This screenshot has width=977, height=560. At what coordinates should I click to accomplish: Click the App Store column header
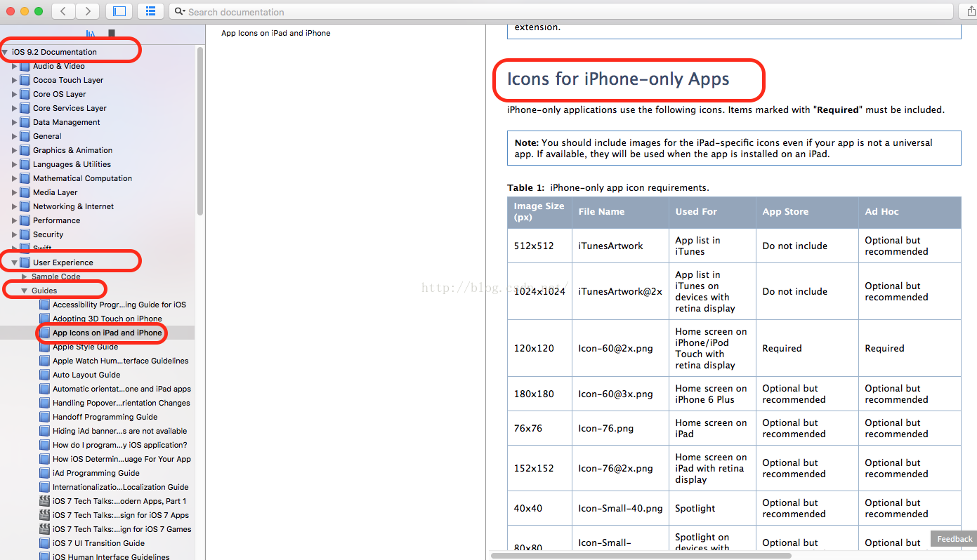[x=807, y=212]
